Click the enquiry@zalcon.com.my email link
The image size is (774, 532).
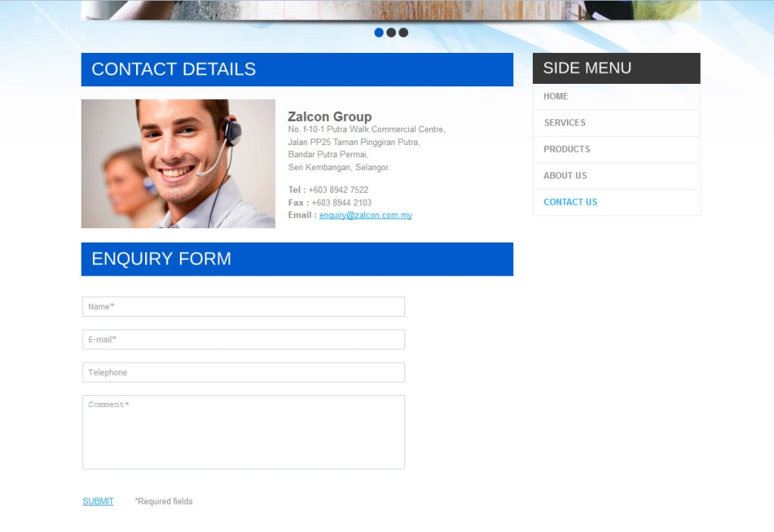click(365, 215)
